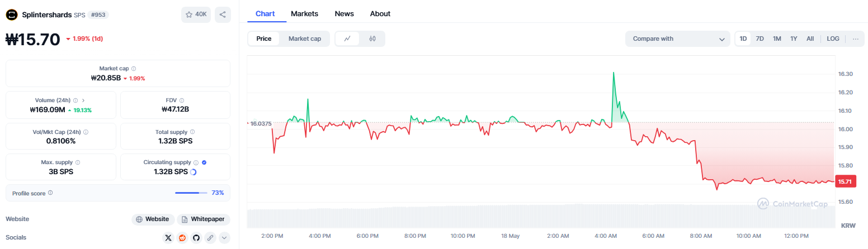
Task: Click the #953 rank badge
Action: pos(98,15)
